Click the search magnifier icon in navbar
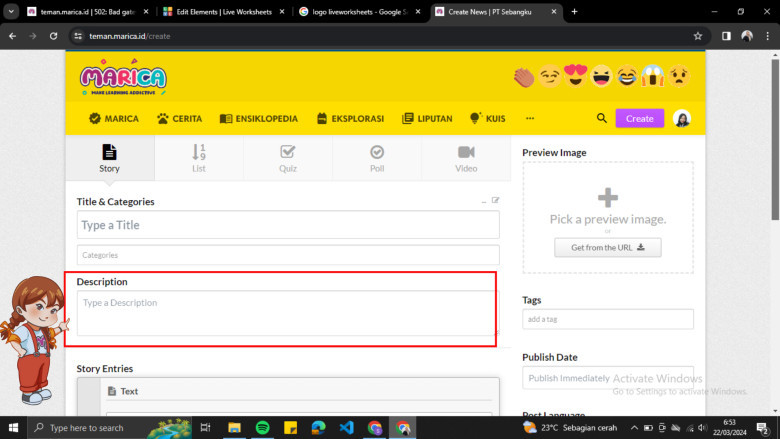Viewport: 780px width, 439px height. tap(602, 118)
